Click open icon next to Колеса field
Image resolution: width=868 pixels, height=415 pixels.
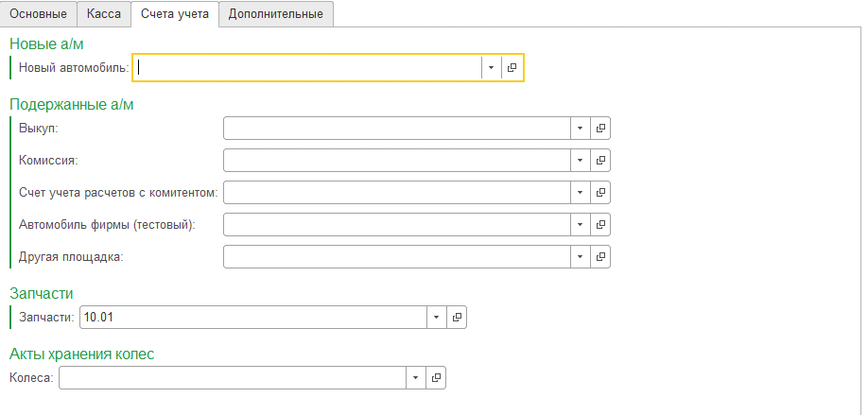click(436, 378)
